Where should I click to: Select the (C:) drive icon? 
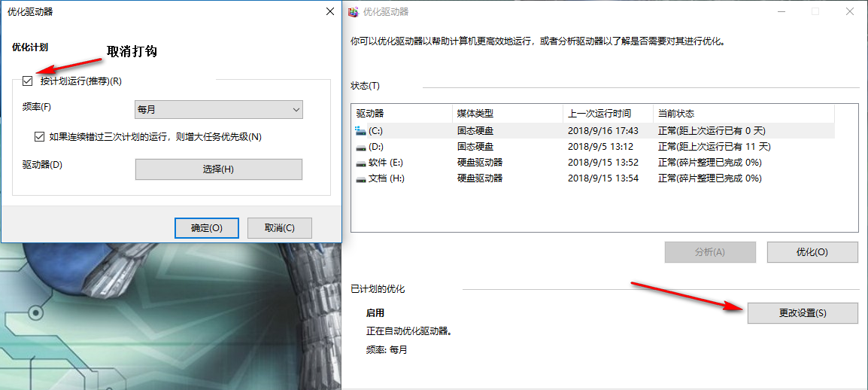pos(361,131)
